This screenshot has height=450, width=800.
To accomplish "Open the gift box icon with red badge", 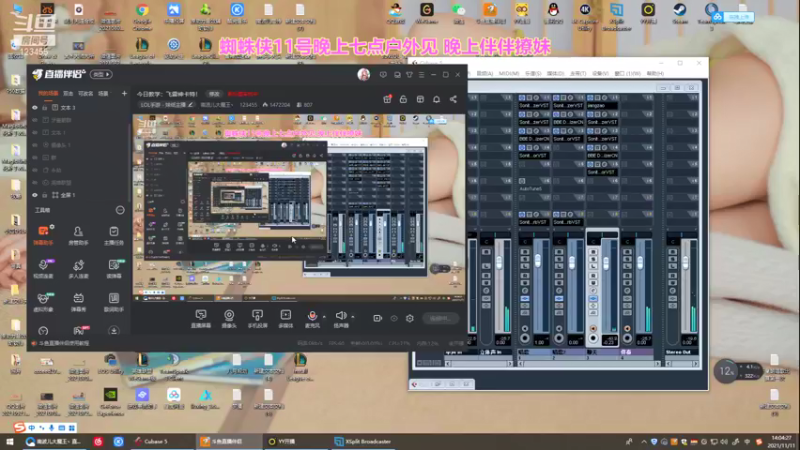I will (x=387, y=99).
